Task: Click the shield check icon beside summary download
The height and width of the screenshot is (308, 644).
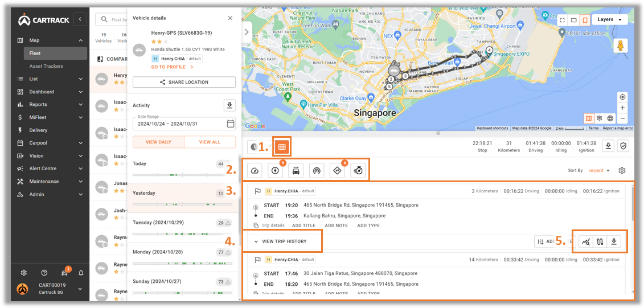Action: tap(624, 146)
